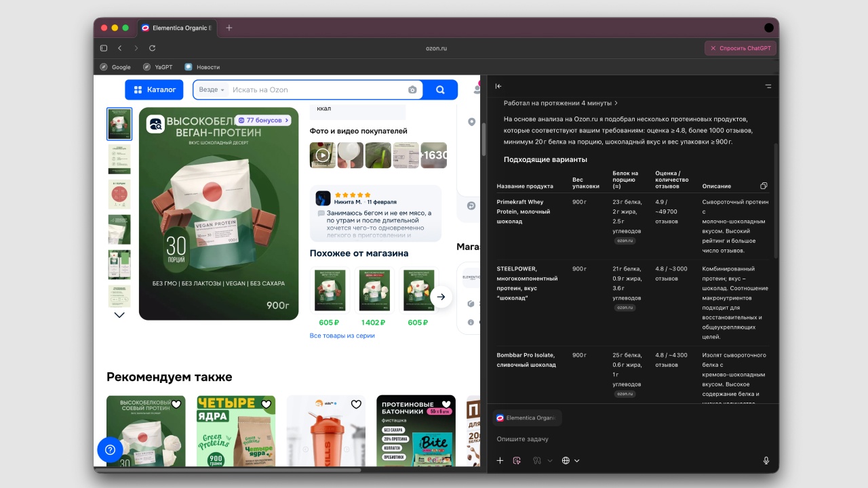Click the horizontal page scrollbar
The height and width of the screenshot is (488, 868).
228,469
